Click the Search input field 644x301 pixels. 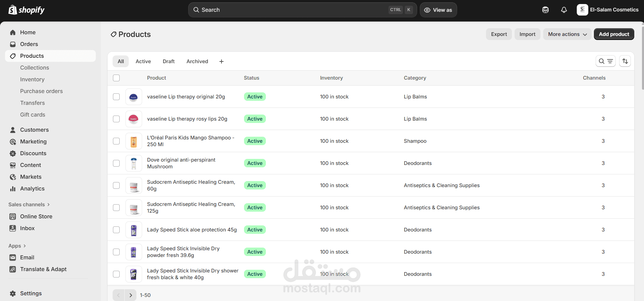click(x=303, y=10)
